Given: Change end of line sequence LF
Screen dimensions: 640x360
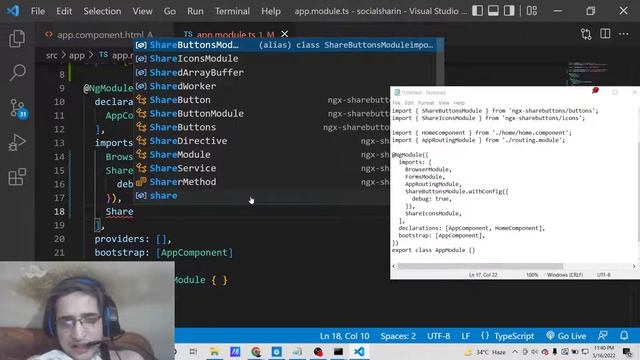Looking at the screenshot, I should click(x=465, y=336).
